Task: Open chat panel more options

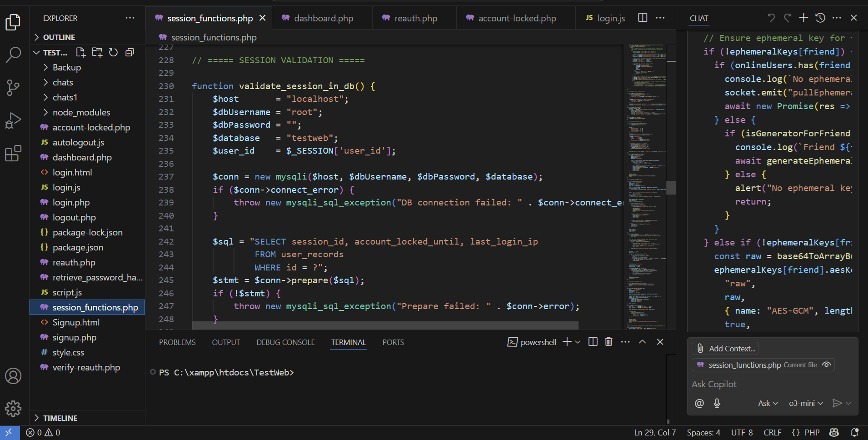Action: (837, 18)
